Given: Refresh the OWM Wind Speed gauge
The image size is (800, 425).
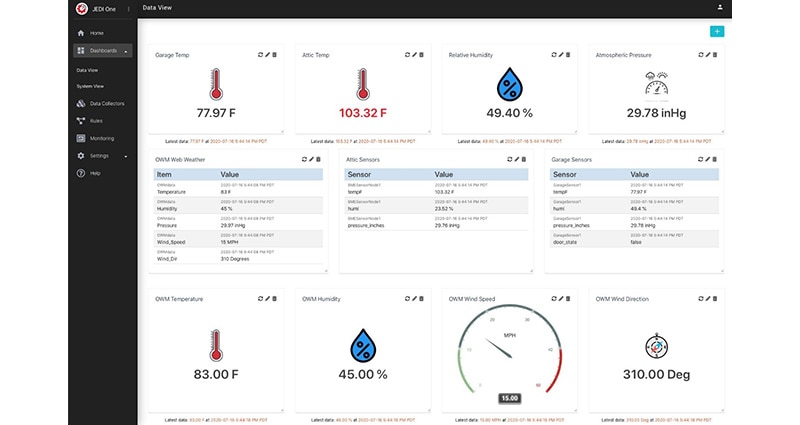Looking at the screenshot, I should pyautogui.click(x=553, y=298).
